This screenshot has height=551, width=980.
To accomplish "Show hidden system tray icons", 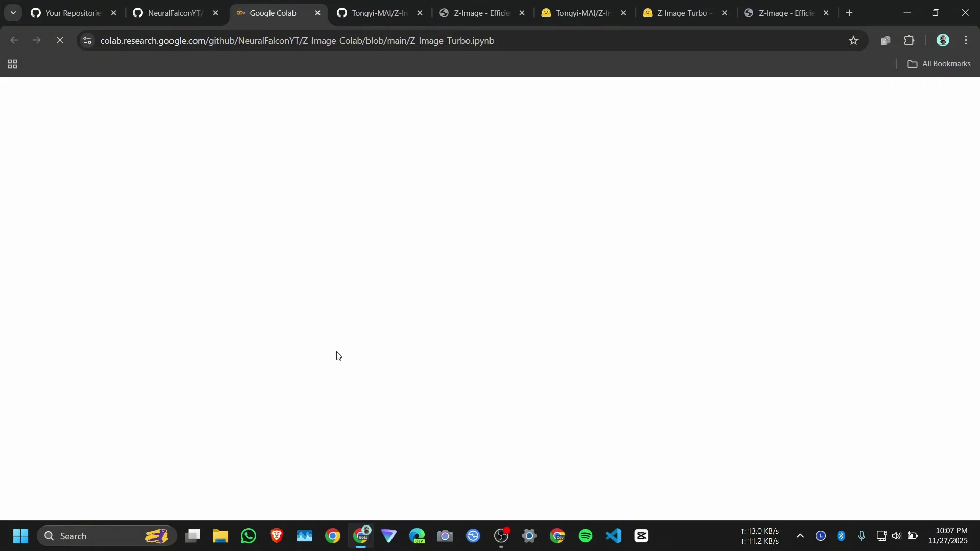I will tap(800, 536).
